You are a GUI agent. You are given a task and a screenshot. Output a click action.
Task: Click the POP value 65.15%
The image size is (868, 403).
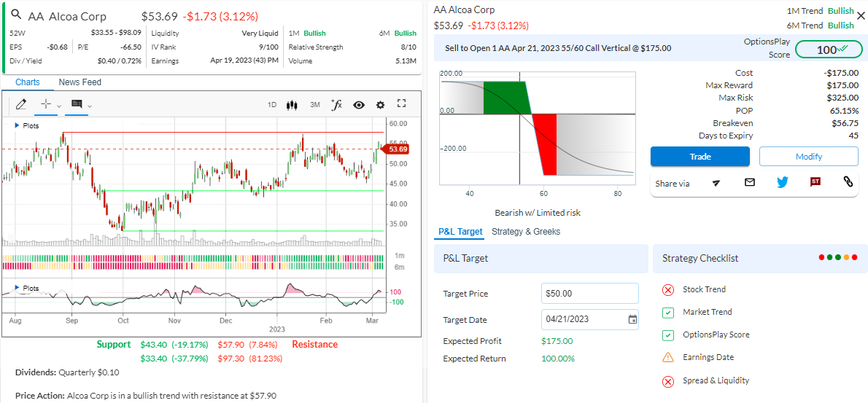844,111
